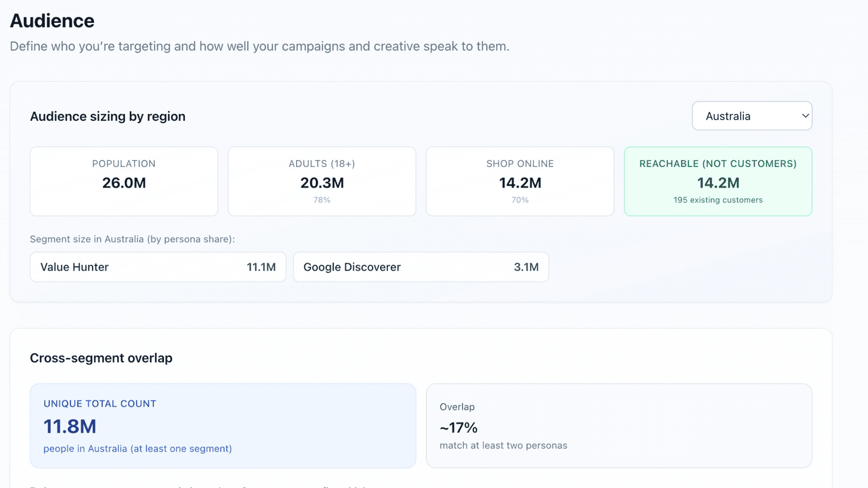Click the Audience page heading

click(x=52, y=21)
